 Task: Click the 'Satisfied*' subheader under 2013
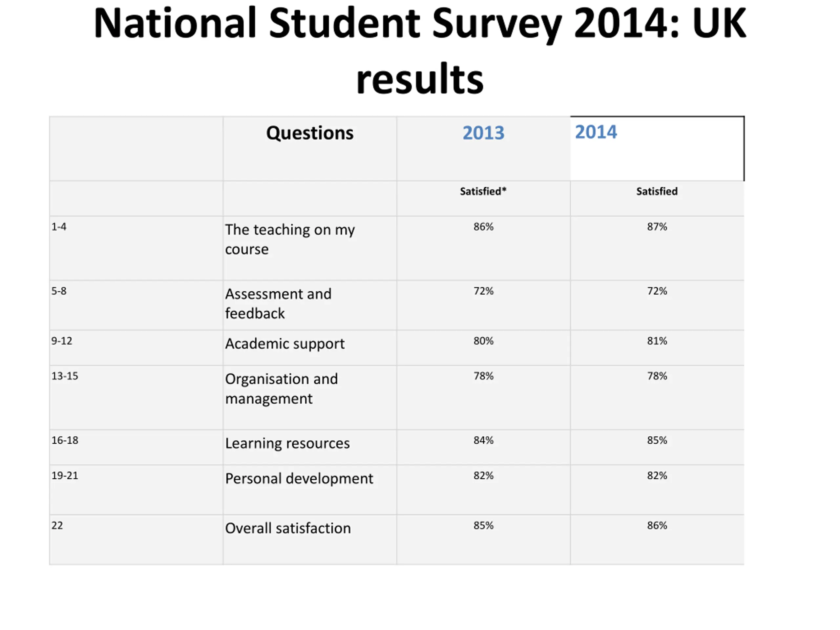click(483, 191)
